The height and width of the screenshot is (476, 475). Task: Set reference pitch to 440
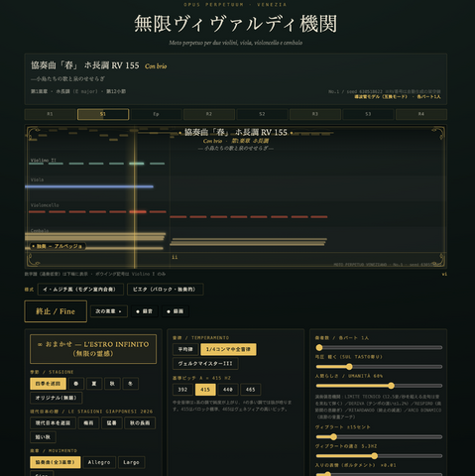coord(228,390)
